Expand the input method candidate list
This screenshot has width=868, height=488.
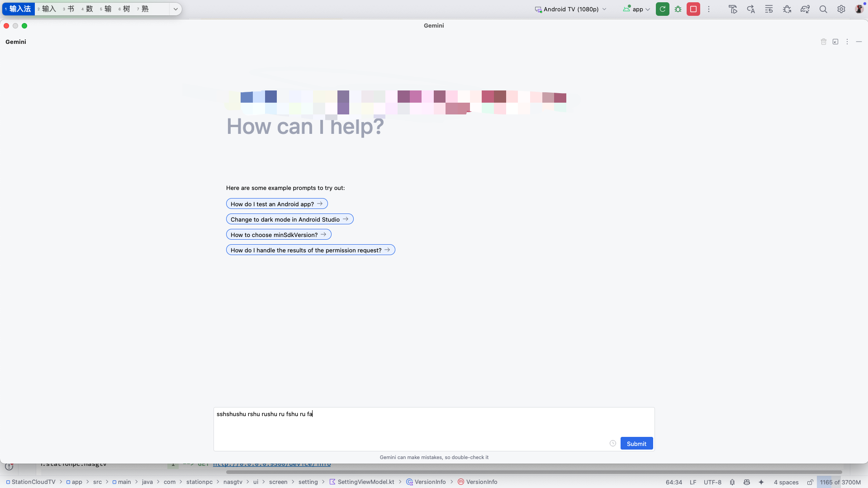(x=175, y=9)
